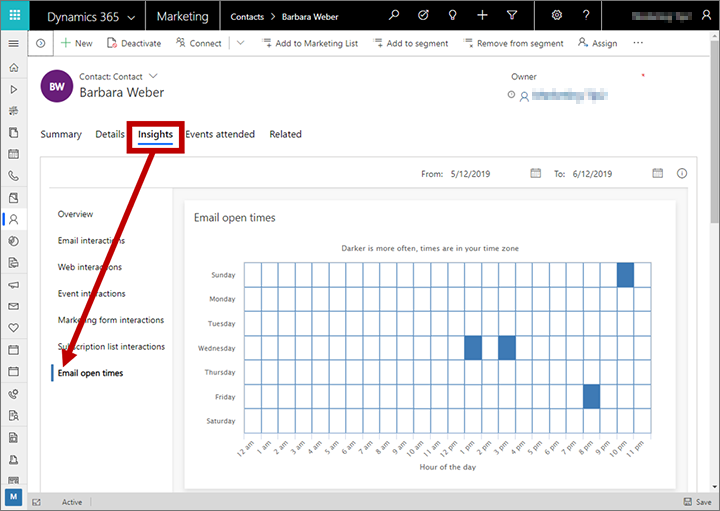Open the megaphone sidebar icon

[14, 285]
